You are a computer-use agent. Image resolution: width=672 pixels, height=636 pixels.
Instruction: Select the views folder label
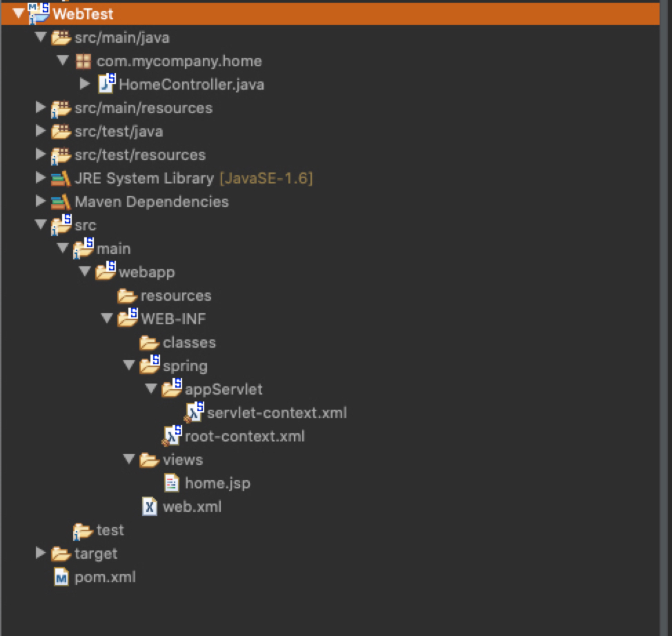point(183,460)
